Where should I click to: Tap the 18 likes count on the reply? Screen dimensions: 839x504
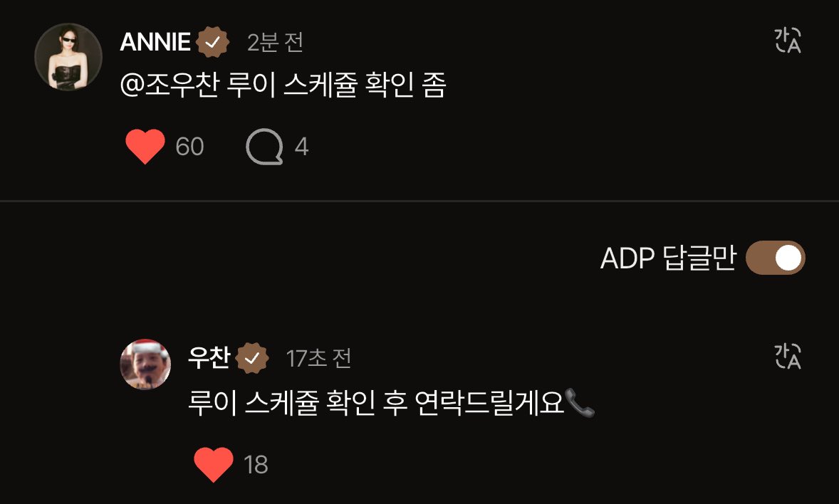point(256,464)
